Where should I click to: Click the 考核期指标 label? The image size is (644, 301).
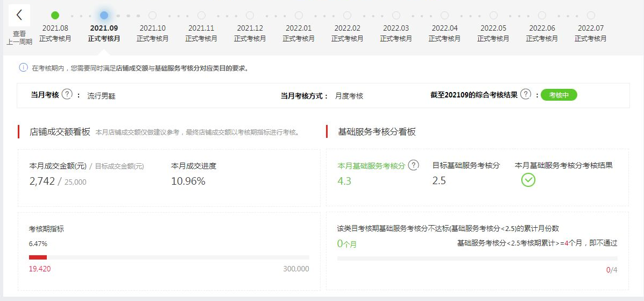pos(46,229)
